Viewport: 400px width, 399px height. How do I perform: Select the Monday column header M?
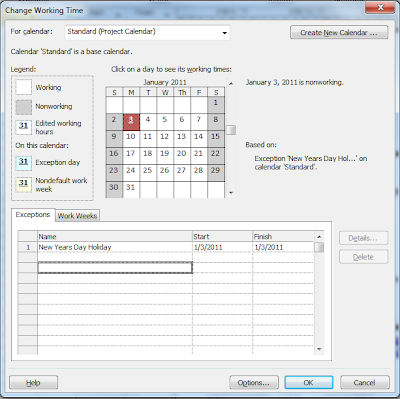pyautogui.click(x=131, y=92)
